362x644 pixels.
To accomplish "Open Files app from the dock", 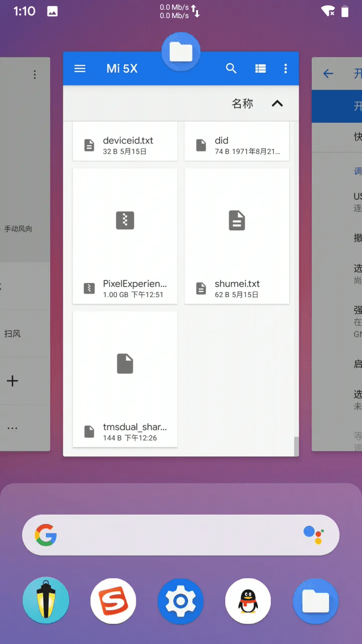I will pyautogui.click(x=315, y=601).
